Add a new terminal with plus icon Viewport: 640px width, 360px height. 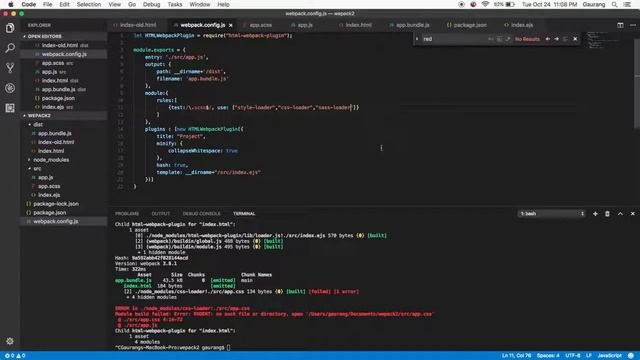[595, 213]
